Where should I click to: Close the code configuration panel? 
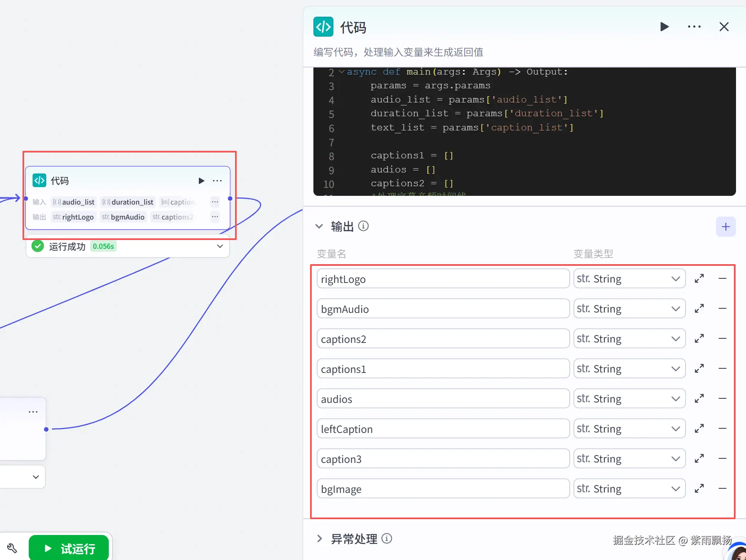point(724,27)
